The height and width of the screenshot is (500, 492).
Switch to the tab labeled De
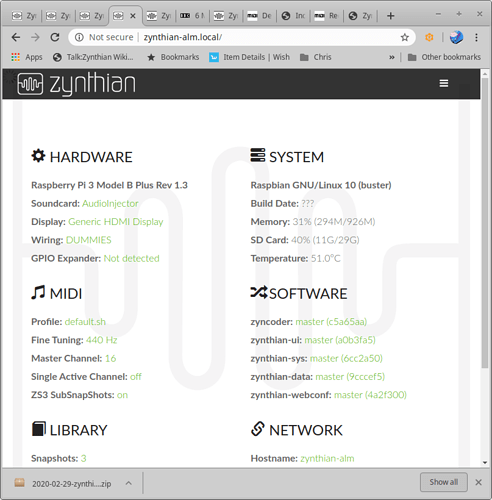259,16
